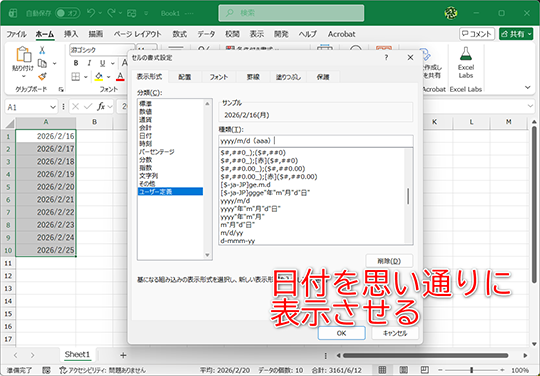The image size is (540, 376).
Task: Open the ページ レイアウト ribbon tab
Action: 137,34
